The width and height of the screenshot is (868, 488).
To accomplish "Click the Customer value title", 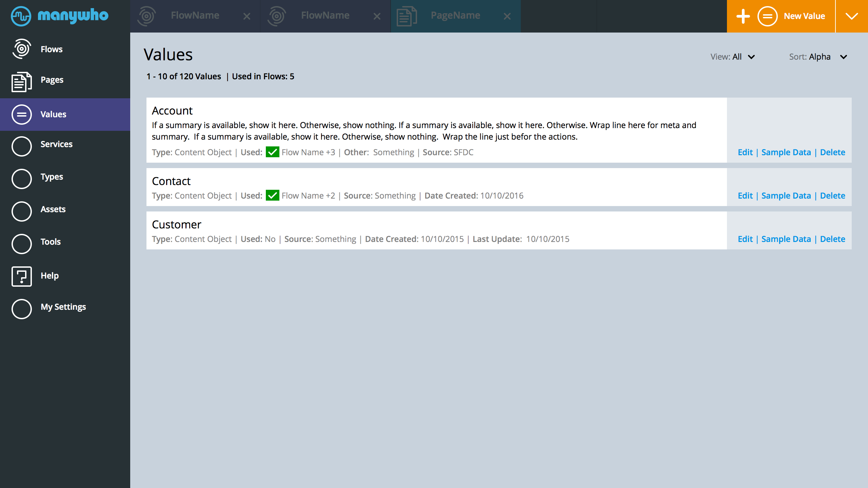I will 176,224.
